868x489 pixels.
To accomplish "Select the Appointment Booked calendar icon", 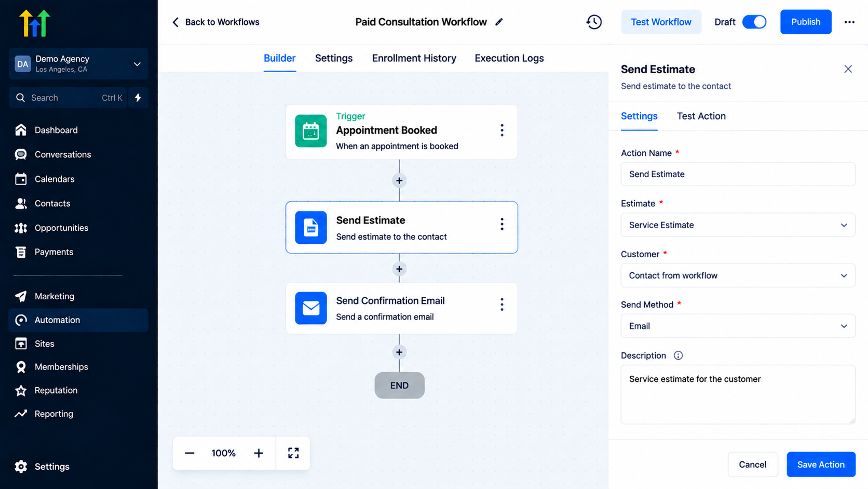I will [311, 131].
